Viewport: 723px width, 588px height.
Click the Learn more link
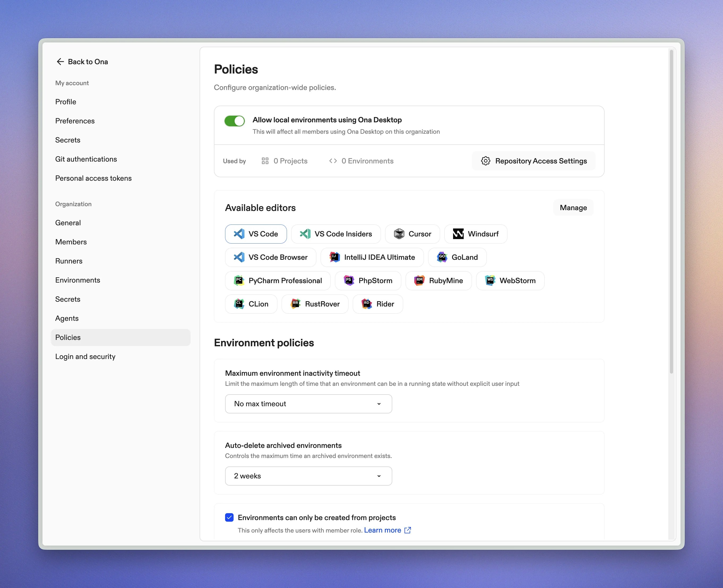click(382, 530)
